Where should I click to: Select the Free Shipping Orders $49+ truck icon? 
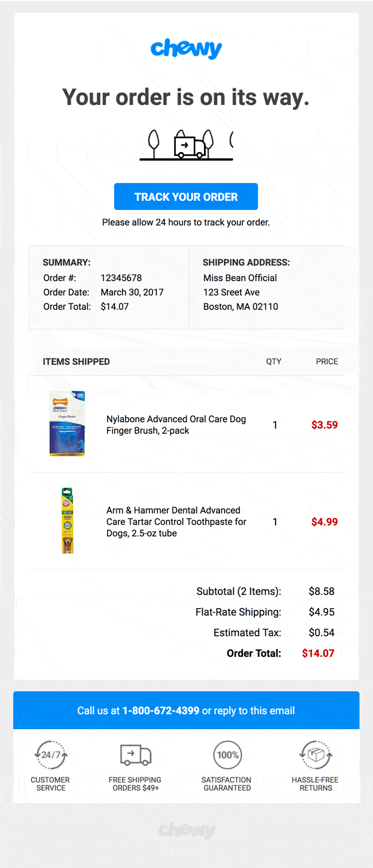click(136, 754)
